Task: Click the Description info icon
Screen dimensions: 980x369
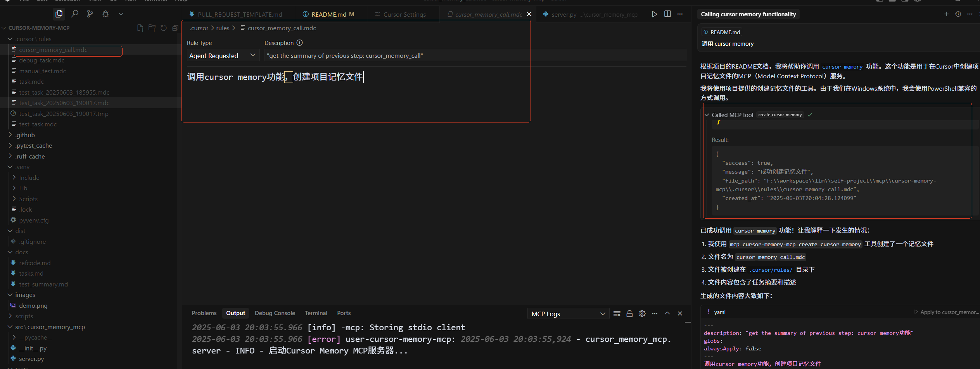Action: [x=299, y=43]
